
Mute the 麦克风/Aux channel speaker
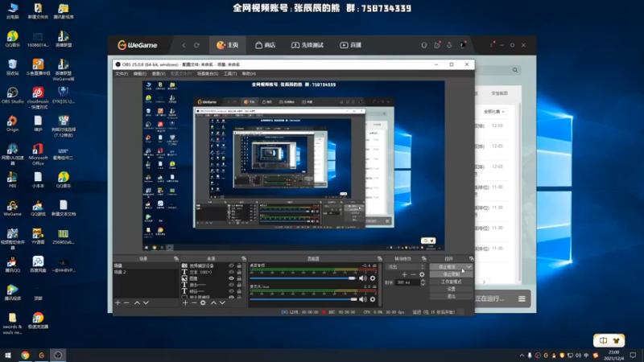click(363, 299)
